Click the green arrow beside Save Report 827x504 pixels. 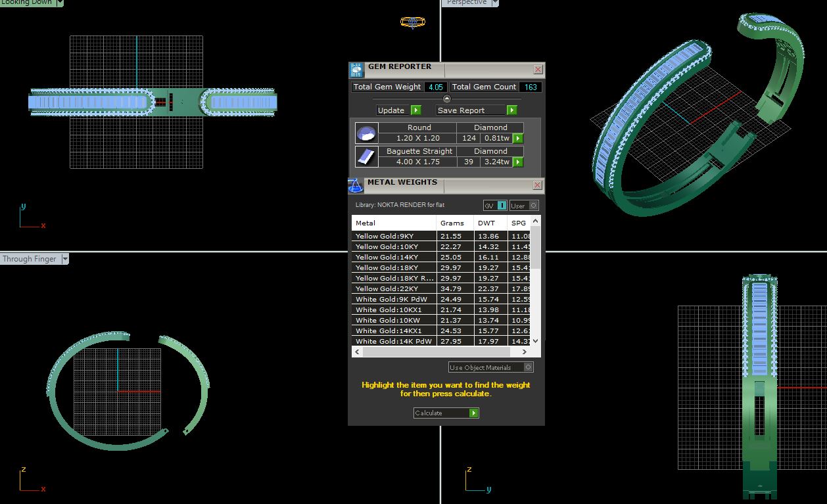[x=511, y=110]
